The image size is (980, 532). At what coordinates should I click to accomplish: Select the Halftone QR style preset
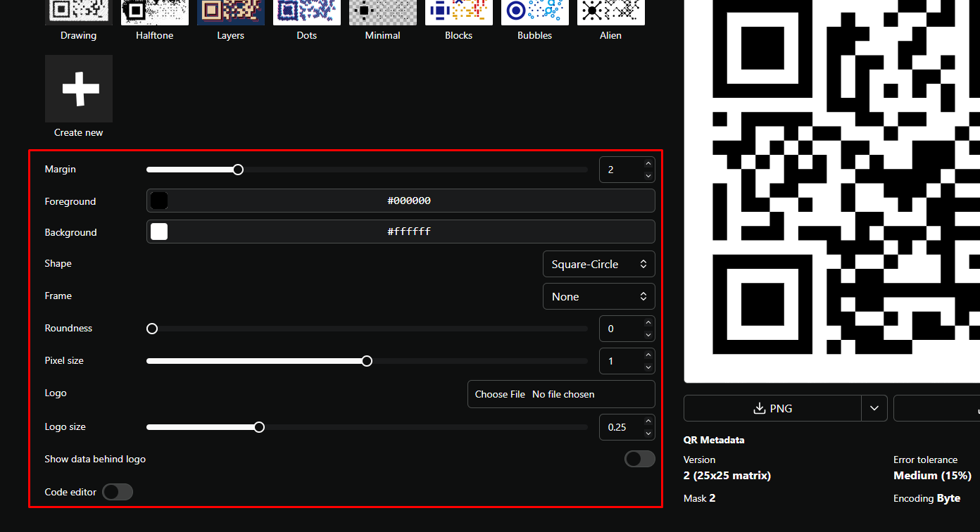pyautogui.click(x=154, y=12)
